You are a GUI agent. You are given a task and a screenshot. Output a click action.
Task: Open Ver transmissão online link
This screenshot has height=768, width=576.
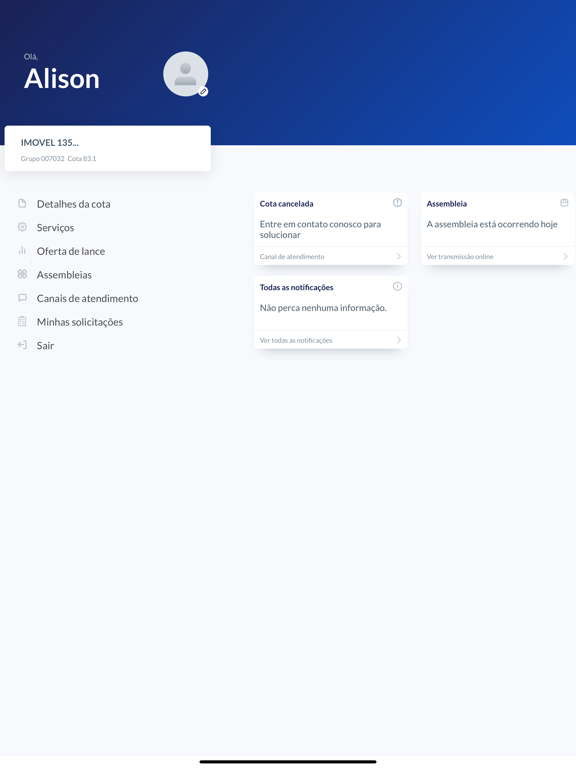tap(460, 256)
